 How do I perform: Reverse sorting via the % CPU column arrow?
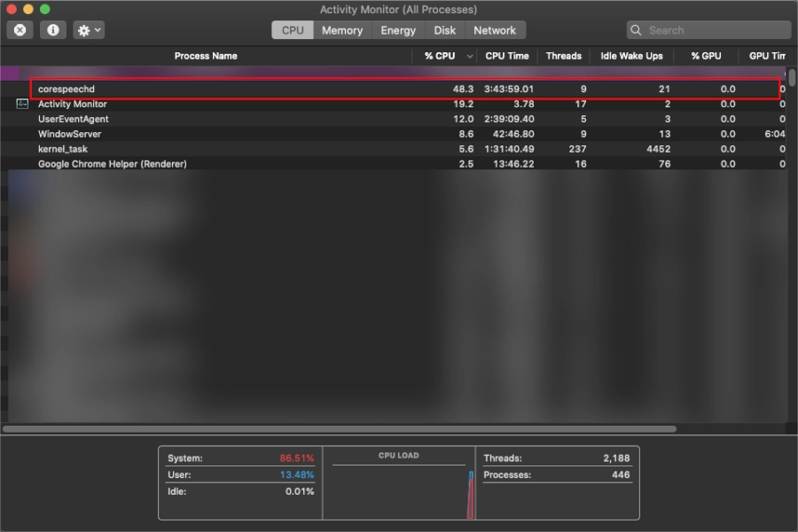[469, 56]
